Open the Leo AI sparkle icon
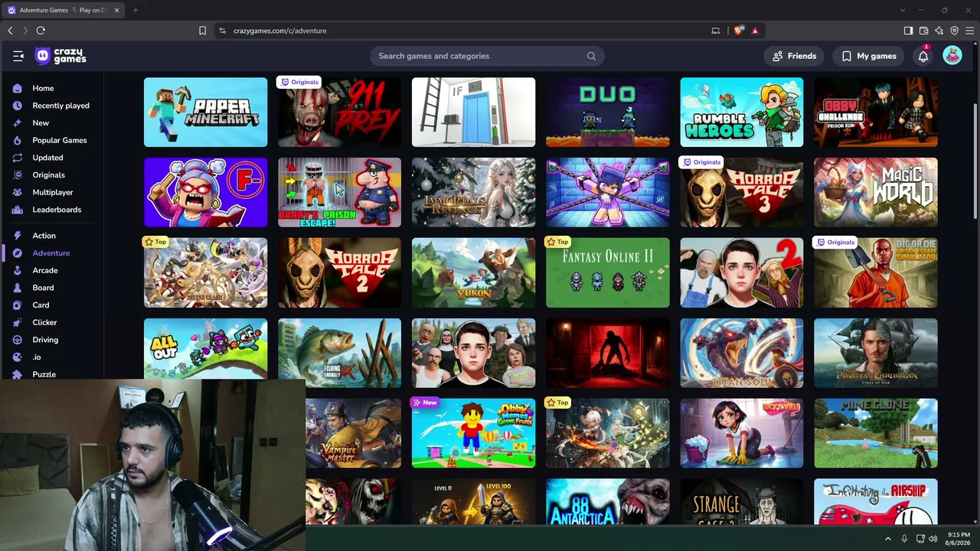The width and height of the screenshot is (980, 551). (x=939, y=31)
